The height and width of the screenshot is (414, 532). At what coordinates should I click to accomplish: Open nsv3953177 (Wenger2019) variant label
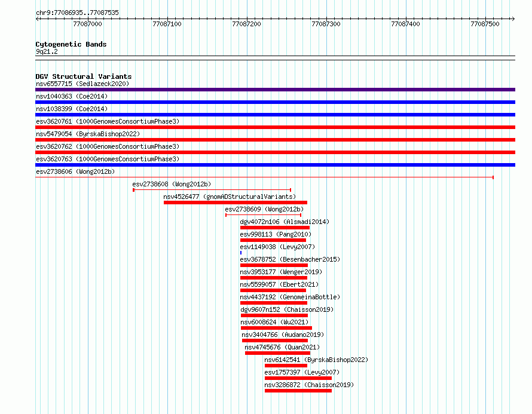click(281, 272)
